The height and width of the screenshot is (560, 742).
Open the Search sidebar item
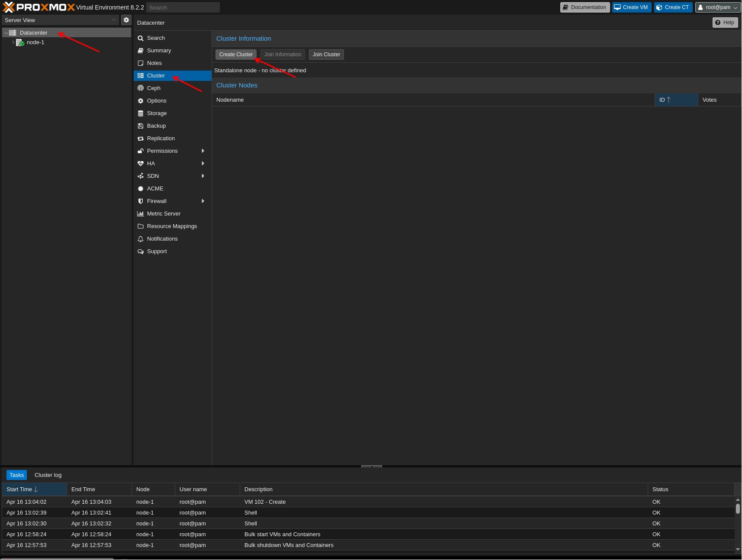pos(156,38)
